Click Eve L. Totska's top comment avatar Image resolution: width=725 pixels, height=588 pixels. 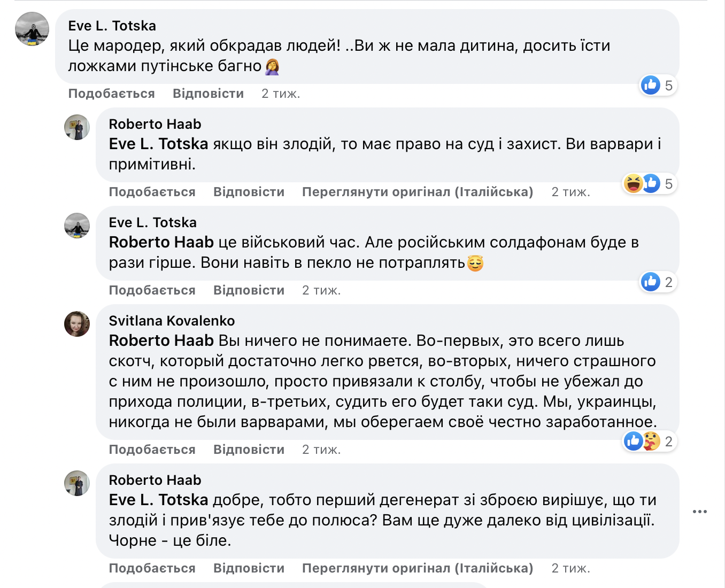point(32,29)
